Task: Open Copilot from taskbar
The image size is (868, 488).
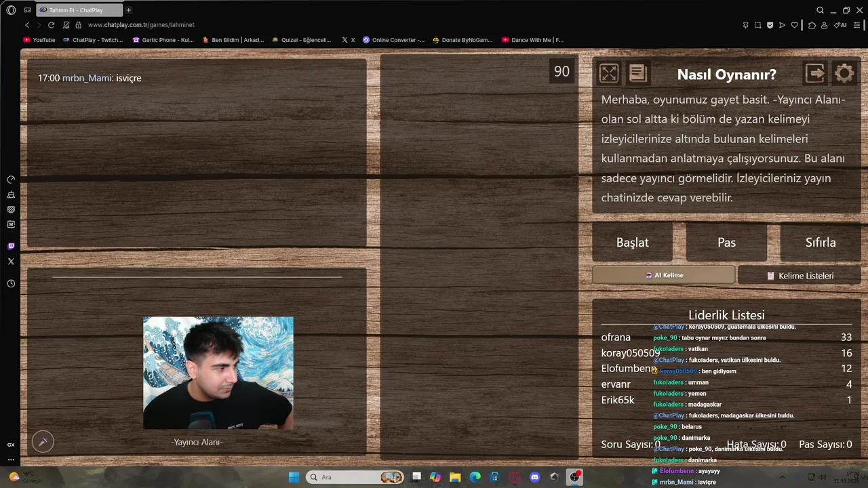Action: [435, 477]
